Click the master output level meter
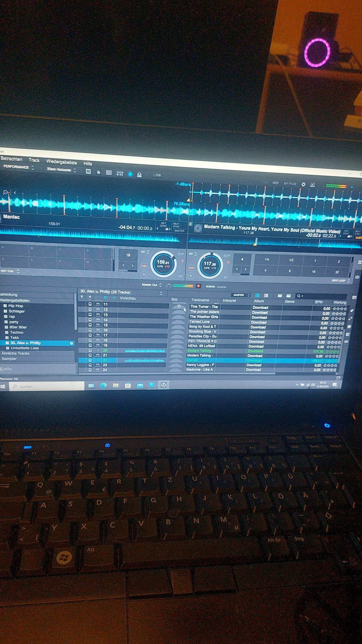This screenshot has width=362, height=644. (183, 286)
